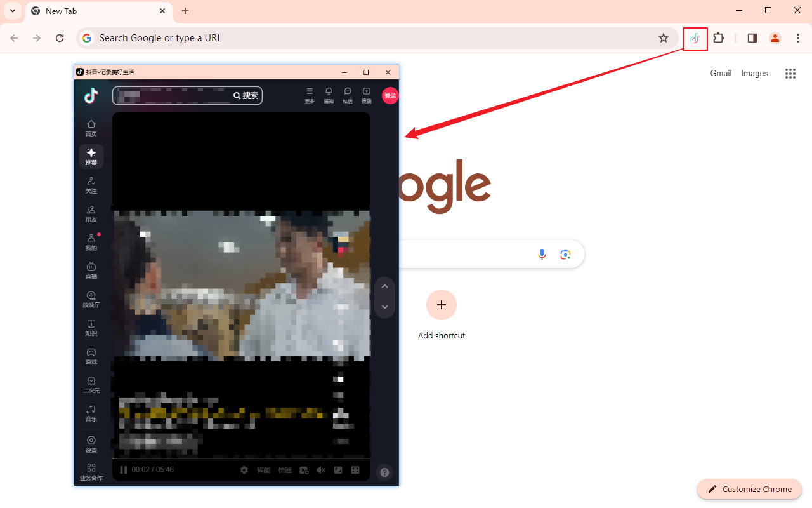Close the New Tab tab
The image size is (812, 508).
pos(162,11)
